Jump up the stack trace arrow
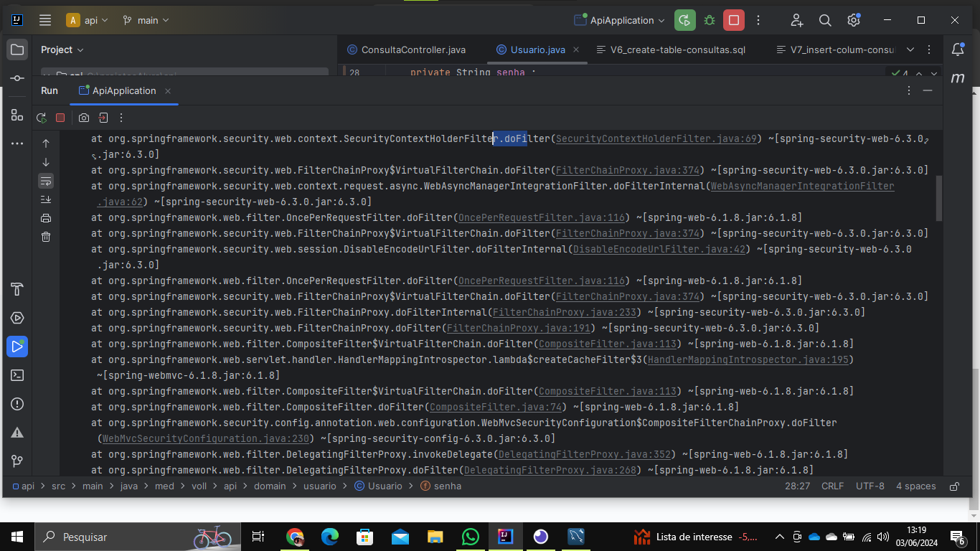The width and height of the screenshot is (980, 551). [46, 143]
